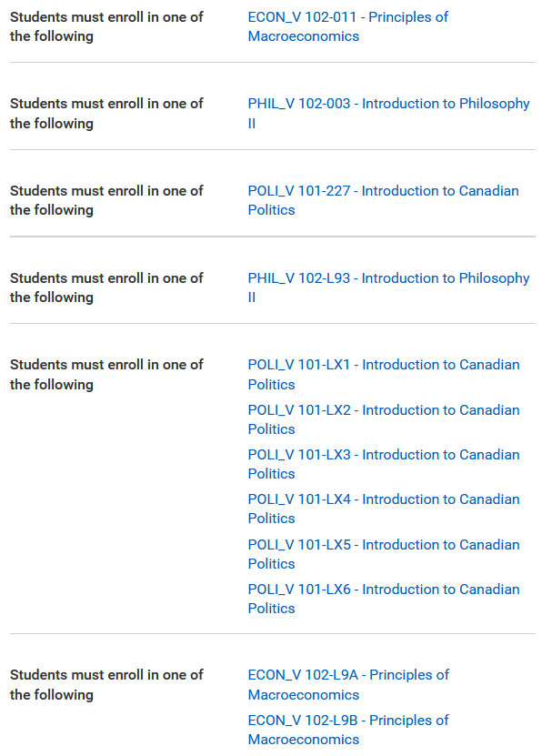Viewport: 552px width, 756px height.
Task: Click the enroll label beside ECON_V 102-L9A
Action: point(106,684)
